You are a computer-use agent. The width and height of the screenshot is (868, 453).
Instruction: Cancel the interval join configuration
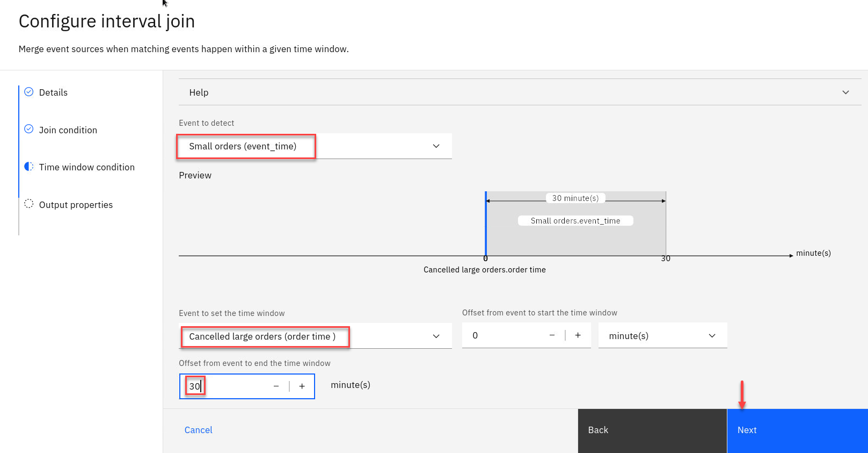coord(198,430)
